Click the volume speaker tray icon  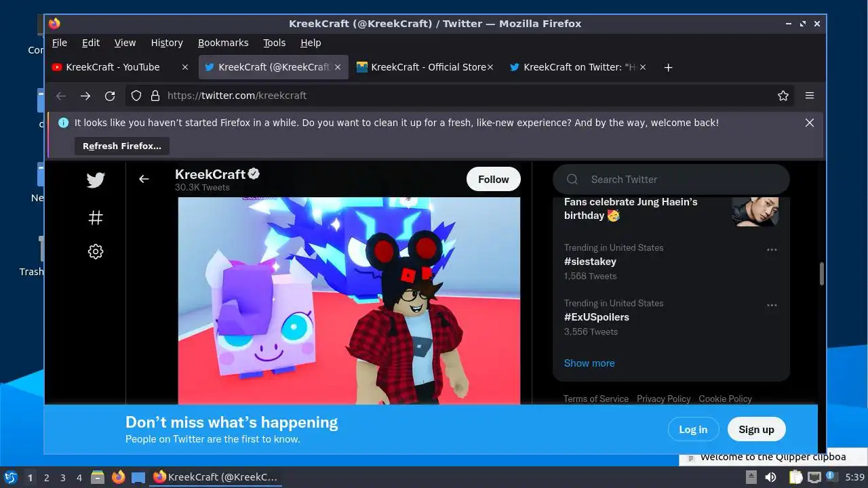point(770,477)
